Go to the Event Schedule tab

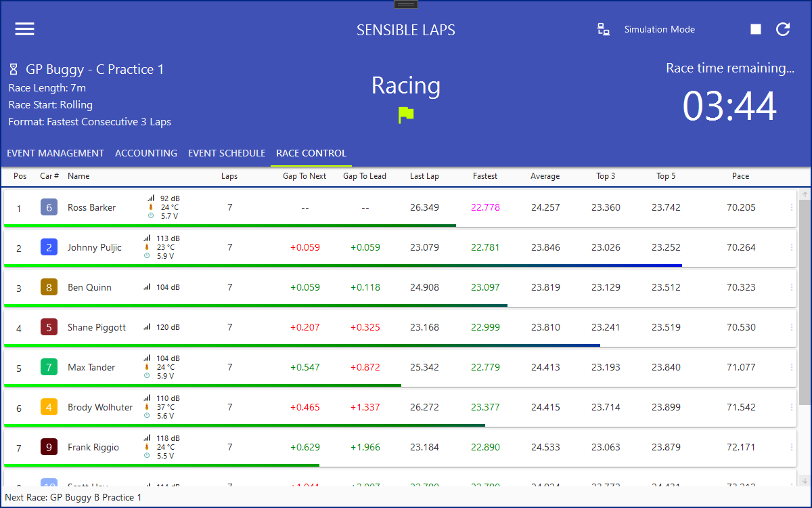pos(227,153)
